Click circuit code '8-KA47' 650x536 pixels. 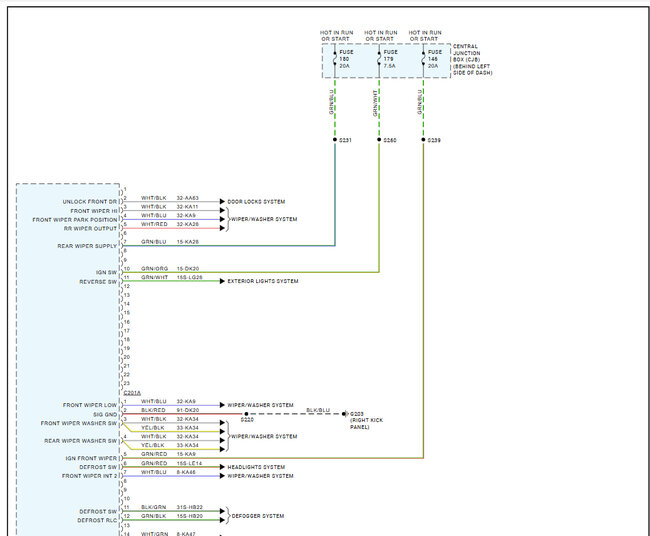(x=186, y=534)
